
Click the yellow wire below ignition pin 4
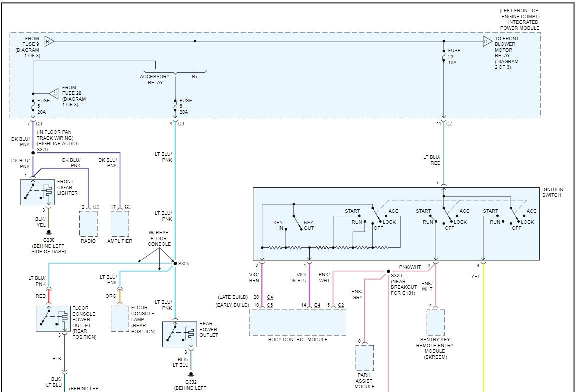(483, 327)
